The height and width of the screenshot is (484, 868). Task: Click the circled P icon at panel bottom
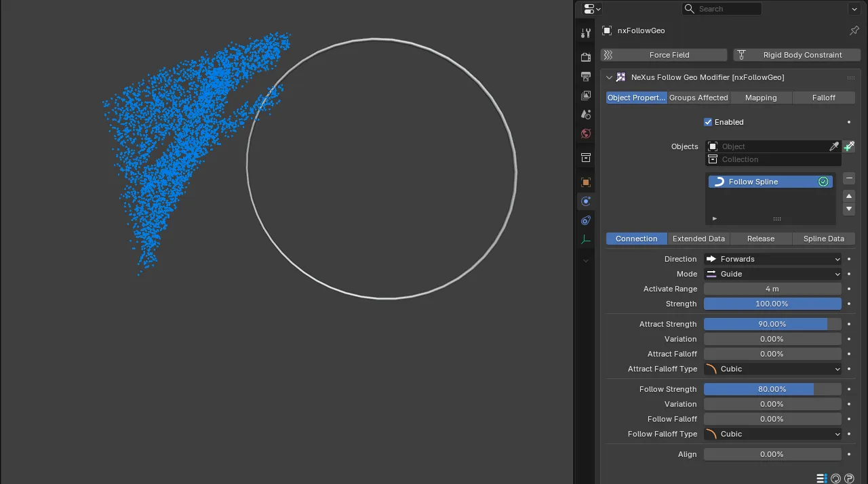[849, 479]
